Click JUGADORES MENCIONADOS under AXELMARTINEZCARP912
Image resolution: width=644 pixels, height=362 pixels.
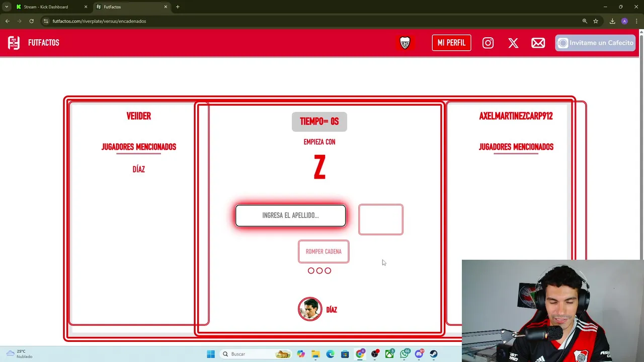[x=516, y=147]
